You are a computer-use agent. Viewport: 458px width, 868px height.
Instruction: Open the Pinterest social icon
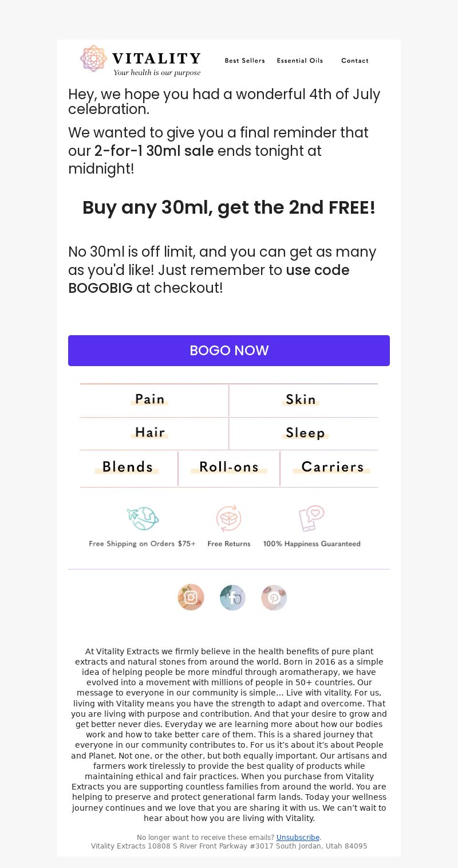(x=274, y=598)
